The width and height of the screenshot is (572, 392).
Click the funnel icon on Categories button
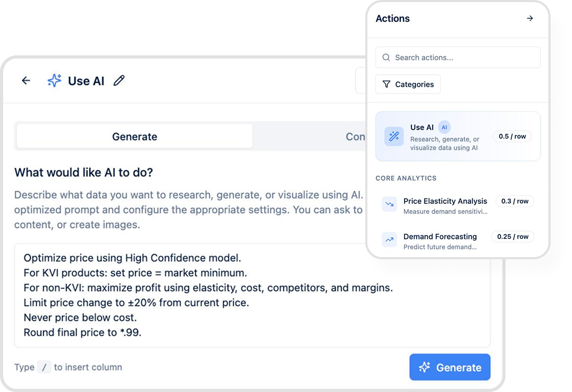pos(387,84)
